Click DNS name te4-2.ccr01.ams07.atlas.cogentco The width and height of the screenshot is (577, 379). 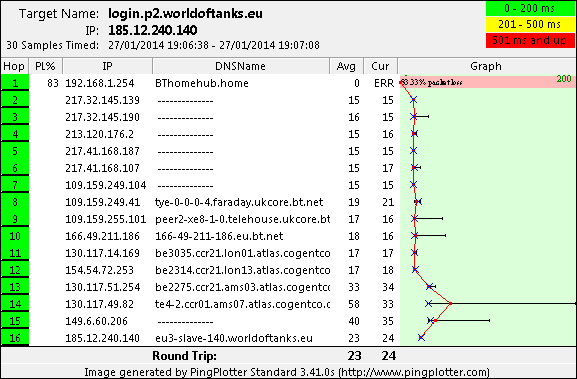pyautogui.click(x=243, y=304)
